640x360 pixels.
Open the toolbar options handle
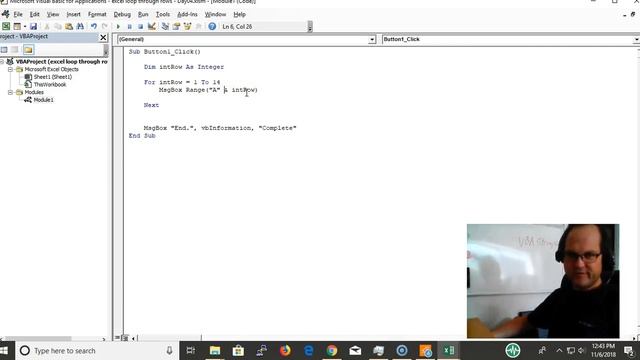310,27
